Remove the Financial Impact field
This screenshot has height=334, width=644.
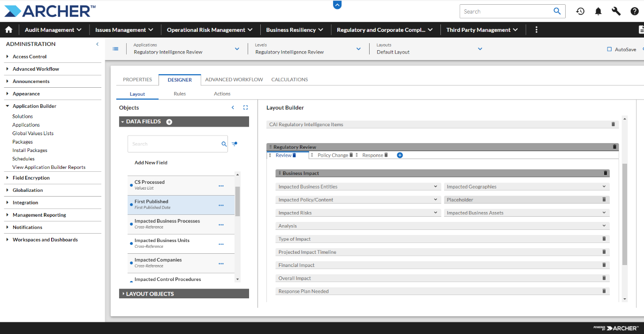[x=604, y=265]
